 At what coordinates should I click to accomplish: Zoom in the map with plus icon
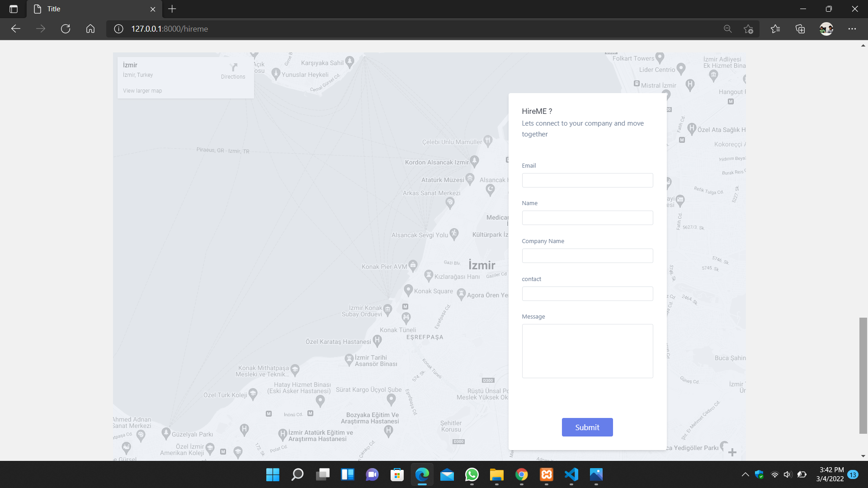pos(732,452)
